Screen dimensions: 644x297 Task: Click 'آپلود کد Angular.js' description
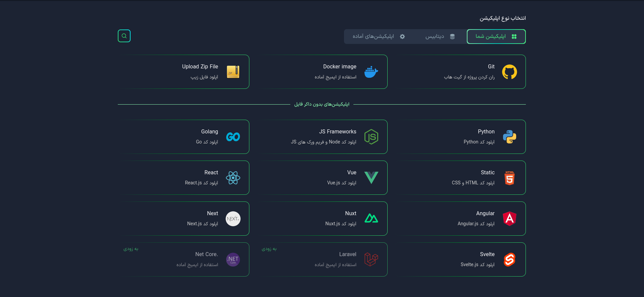coord(476,224)
